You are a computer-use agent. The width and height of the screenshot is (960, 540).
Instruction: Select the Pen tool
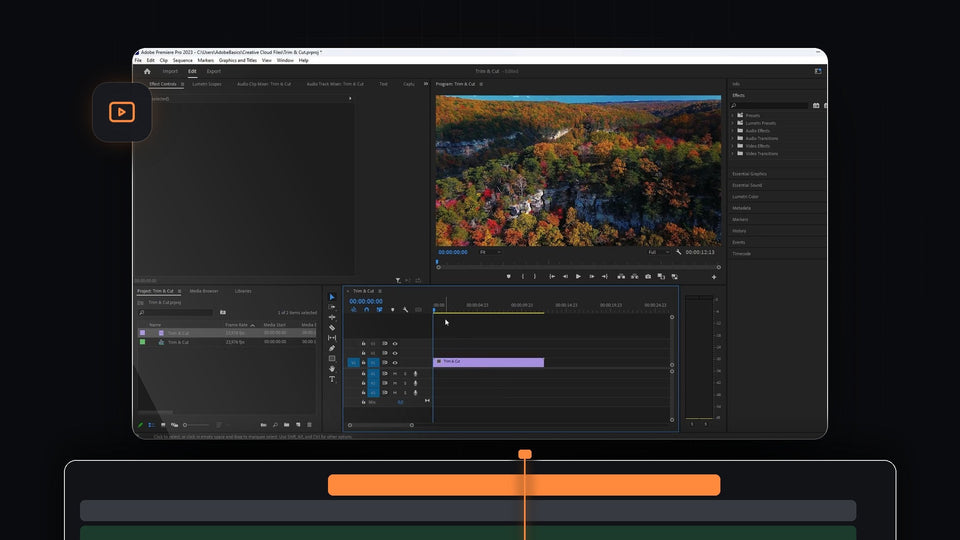coord(332,348)
